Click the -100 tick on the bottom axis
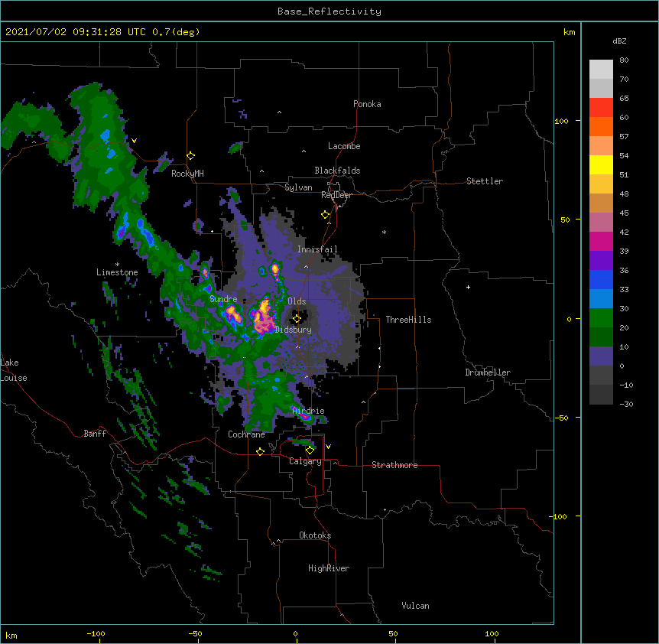This screenshot has width=659, height=644. 96,634
